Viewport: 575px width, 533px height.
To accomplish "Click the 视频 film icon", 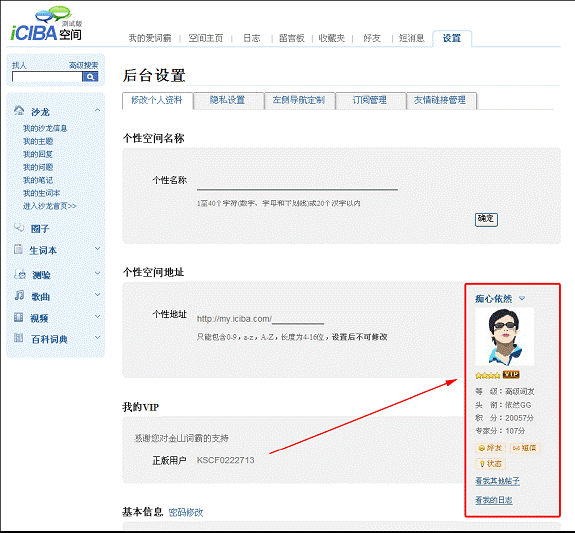I will [x=18, y=317].
